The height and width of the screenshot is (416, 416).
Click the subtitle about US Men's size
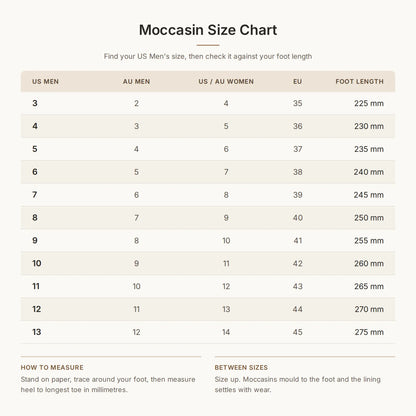point(208,56)
